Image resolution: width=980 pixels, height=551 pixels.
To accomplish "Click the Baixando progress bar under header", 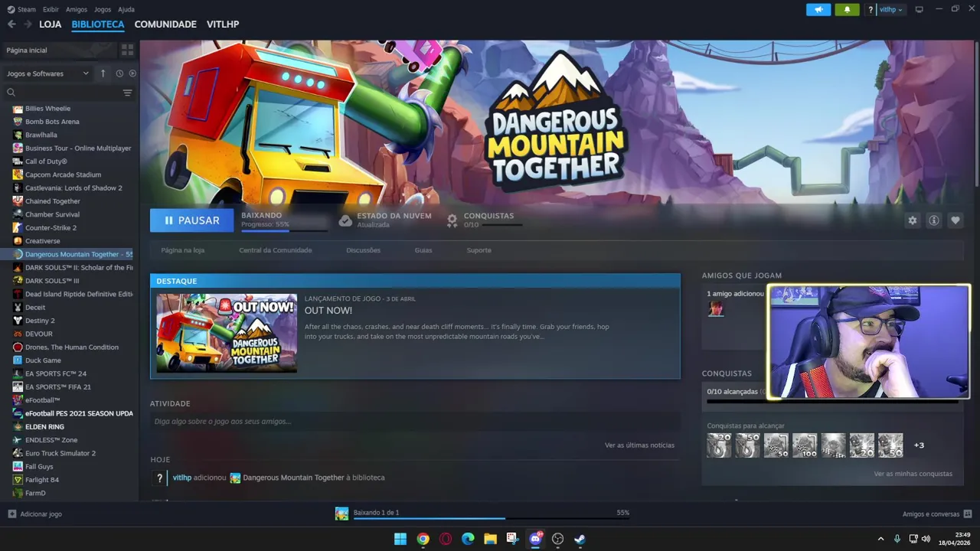I will pos(283,230).
